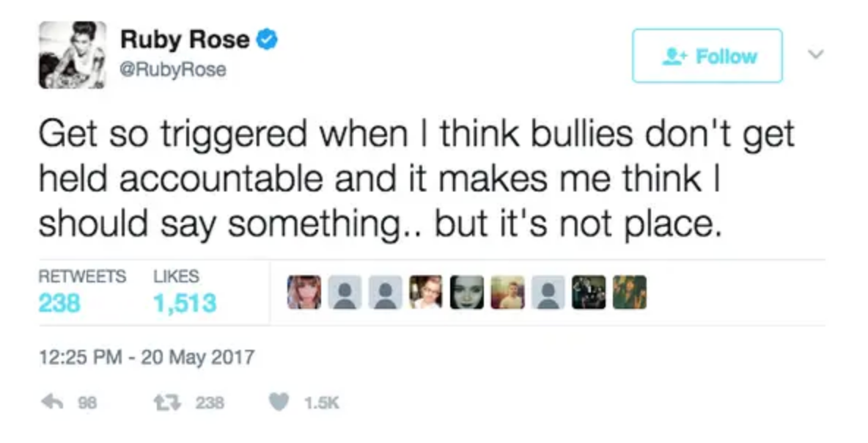Screen dimensions: 868x443
Task: Like the tweet with the heart icon
Action: [277, 402]
